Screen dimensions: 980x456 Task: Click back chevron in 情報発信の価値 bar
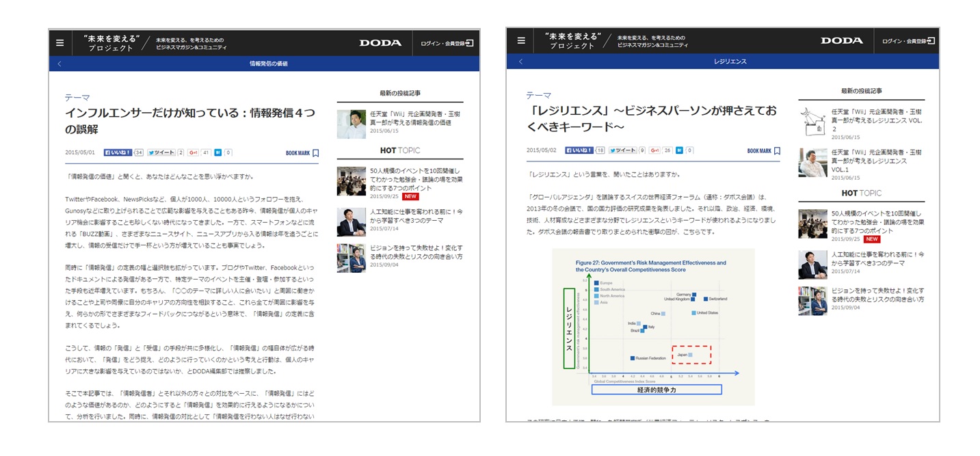point(59,64)
